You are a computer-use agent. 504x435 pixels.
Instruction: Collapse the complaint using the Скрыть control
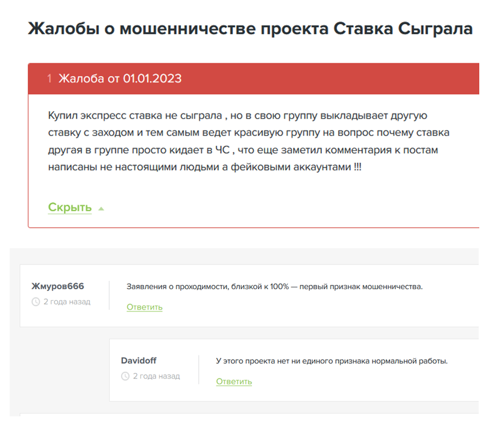click(x=69, y=207)
